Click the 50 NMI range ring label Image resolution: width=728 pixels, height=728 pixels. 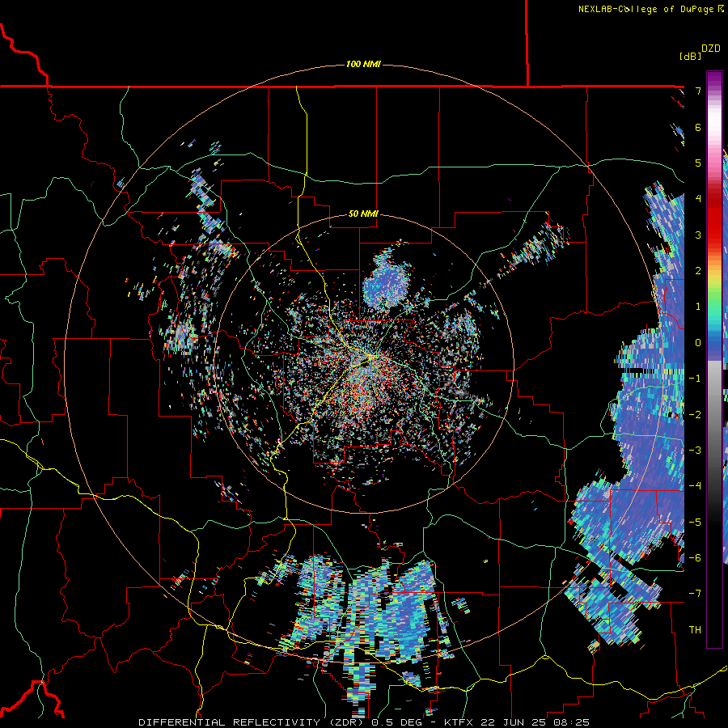click(x=363, y=214)
